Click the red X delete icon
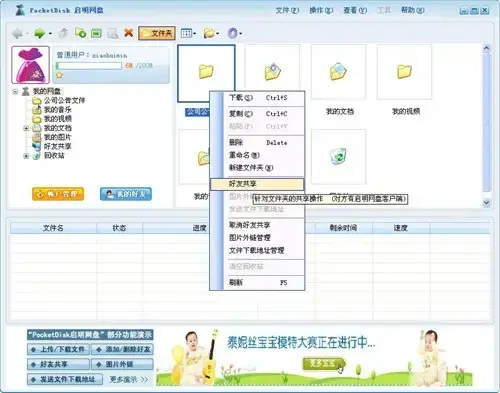This screenshot has width=500, height=393. tap(129, 33)
